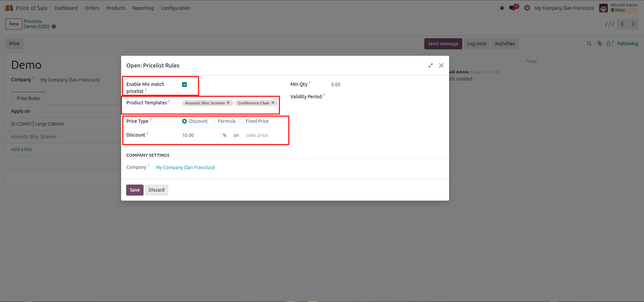Open the activities clock icon
644x302 pixels.
[527, 8]
